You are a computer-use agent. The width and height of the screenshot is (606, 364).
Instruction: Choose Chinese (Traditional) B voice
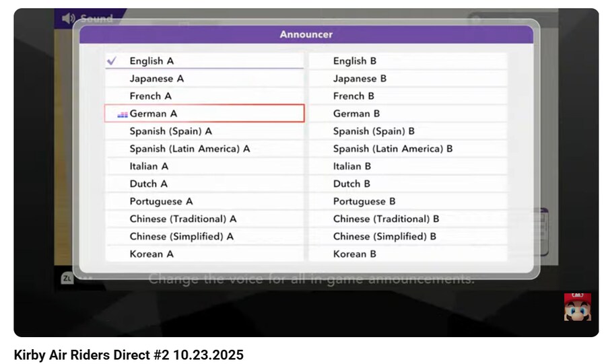pyautogui.click(x=407, y=219)
